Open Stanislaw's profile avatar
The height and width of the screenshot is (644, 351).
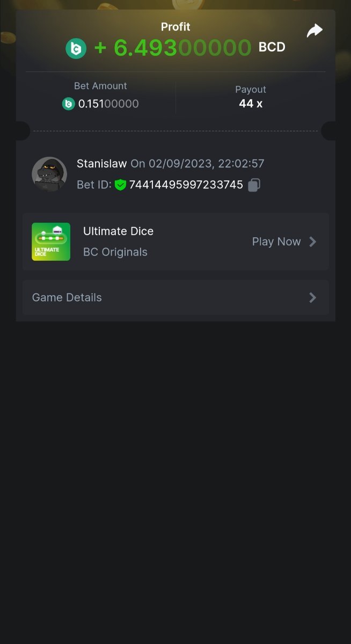[x=49, y=174]
